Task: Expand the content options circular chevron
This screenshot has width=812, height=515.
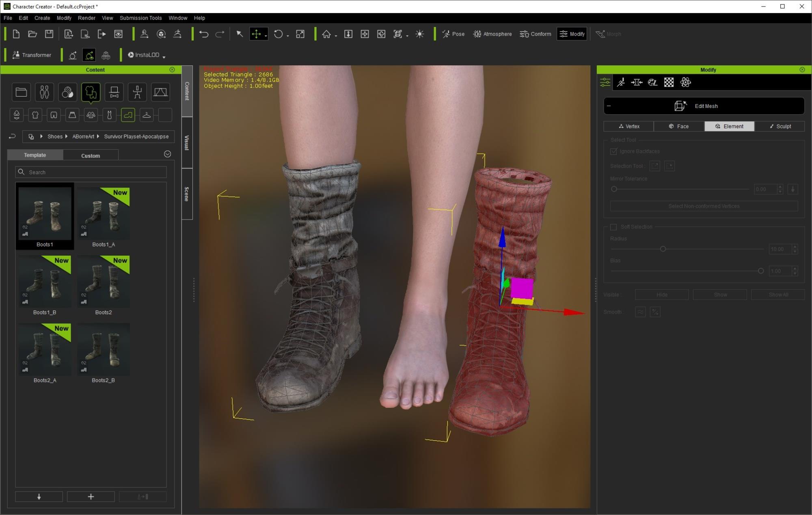Action: 167,154
